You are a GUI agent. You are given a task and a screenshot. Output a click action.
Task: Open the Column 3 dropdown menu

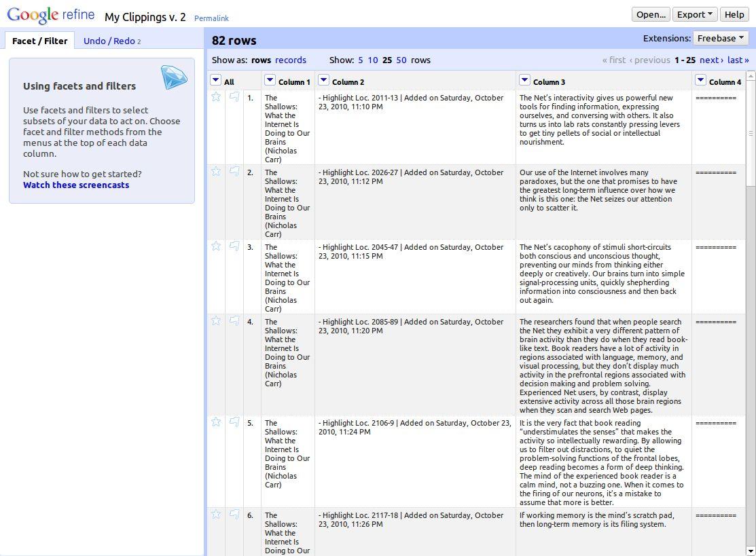click(x=524, y=81)
